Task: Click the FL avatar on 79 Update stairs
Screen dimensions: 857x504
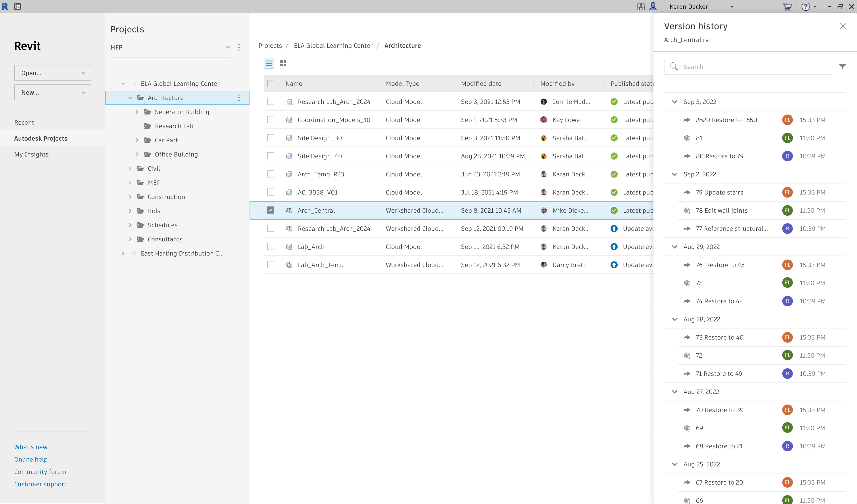Action: [787, 192]
